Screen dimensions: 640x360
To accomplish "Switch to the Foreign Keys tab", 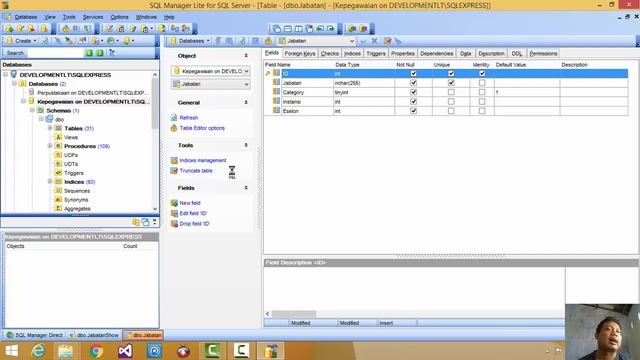I will tap(300, 53).
